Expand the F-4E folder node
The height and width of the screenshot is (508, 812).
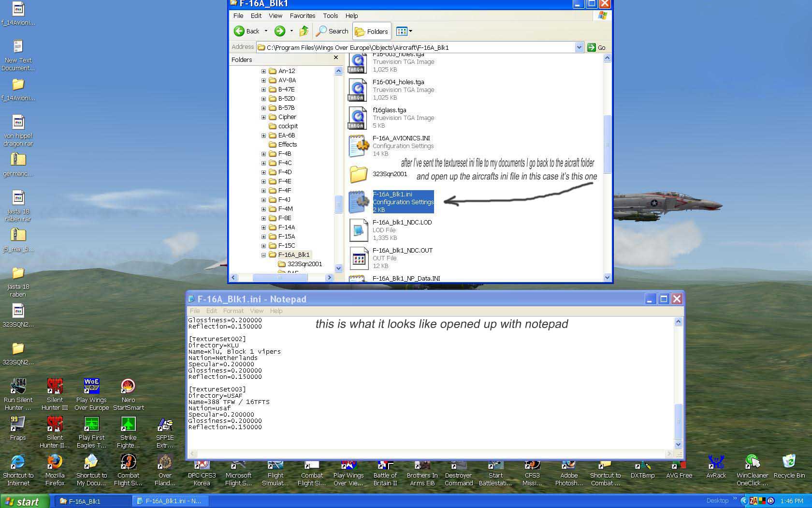(263, 181)
